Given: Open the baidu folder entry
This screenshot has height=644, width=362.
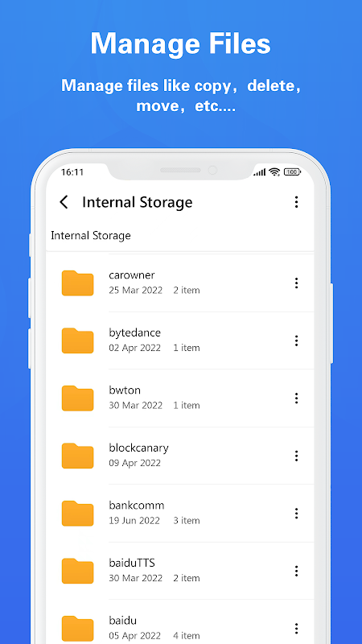Looking at the screenshot, I should point(179,621).
